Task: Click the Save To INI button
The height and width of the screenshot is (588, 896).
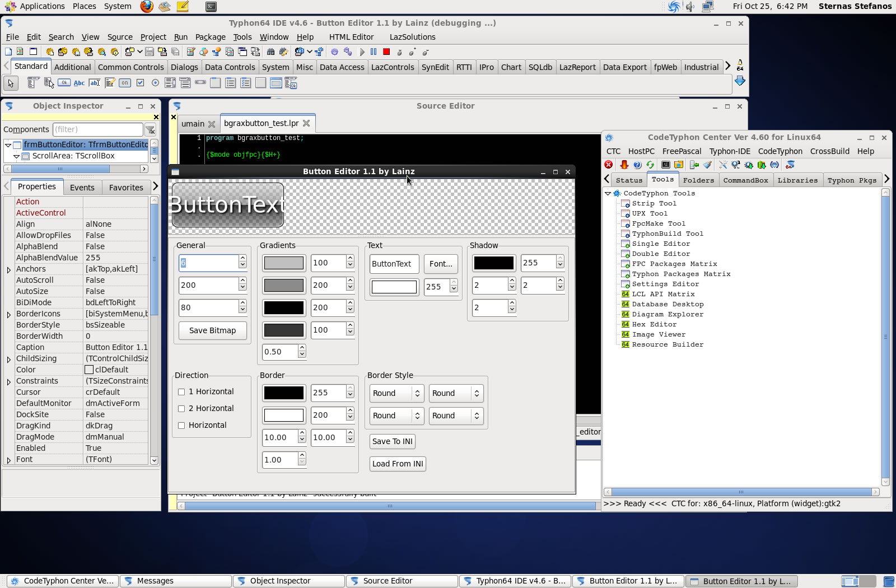Action: coord(393,441)
